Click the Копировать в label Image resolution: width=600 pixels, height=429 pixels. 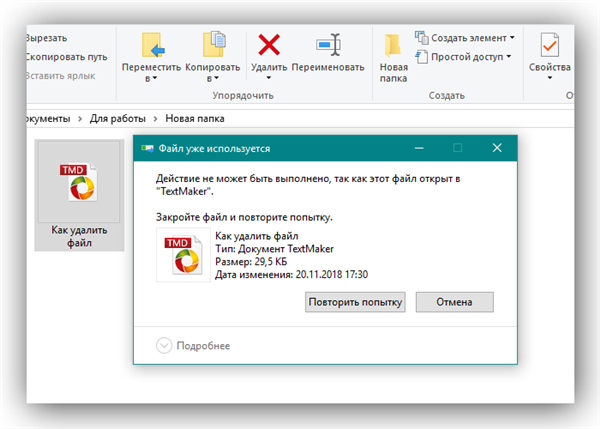213,72
